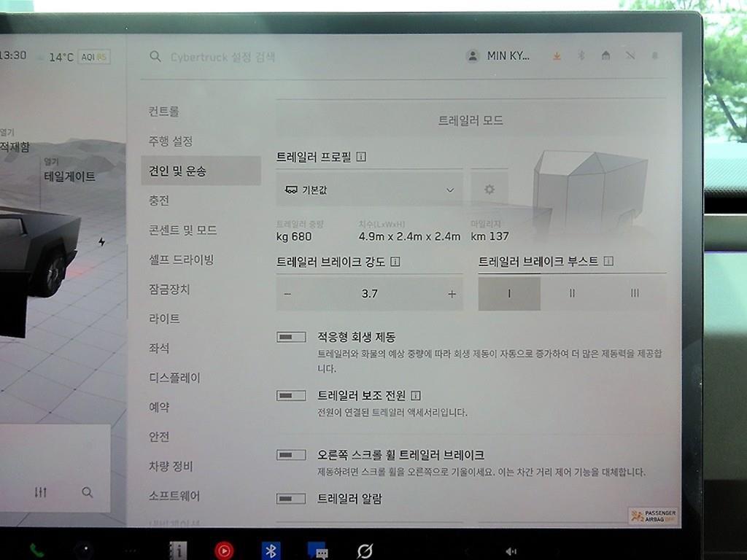The height and width of the screenshot is (560, 747).
Task: Tap the 트레일러 모드 button
Action: [471, 120]
